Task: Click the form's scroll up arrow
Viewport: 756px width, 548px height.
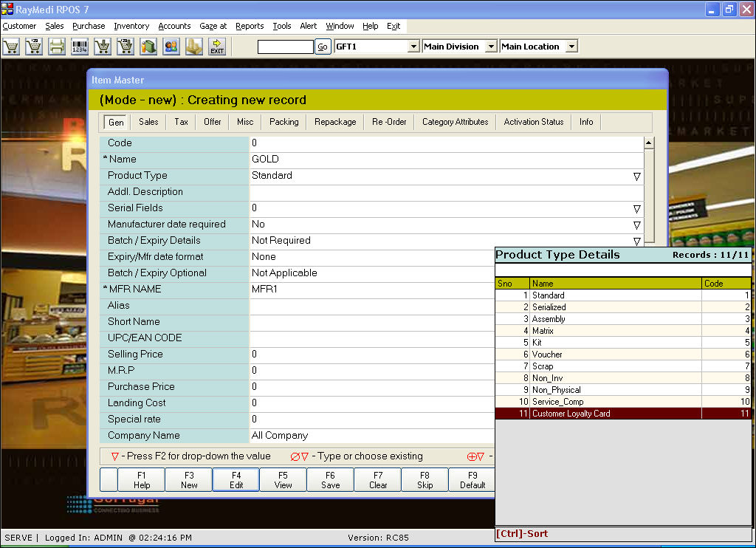Action: coord(649,143)
